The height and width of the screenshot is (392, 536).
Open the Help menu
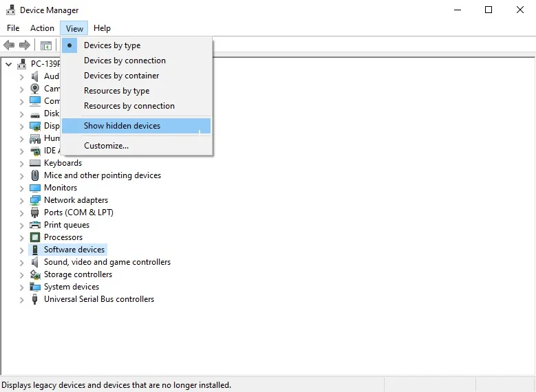pos(102,28)
